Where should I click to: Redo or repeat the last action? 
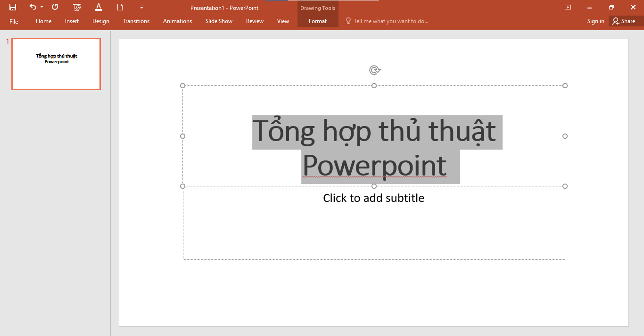(55, 7)
